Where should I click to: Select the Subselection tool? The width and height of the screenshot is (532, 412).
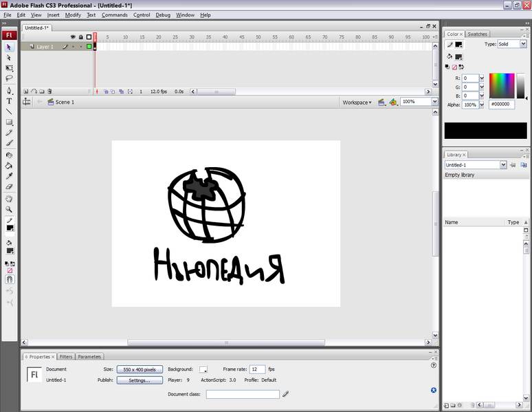point(9,58)
